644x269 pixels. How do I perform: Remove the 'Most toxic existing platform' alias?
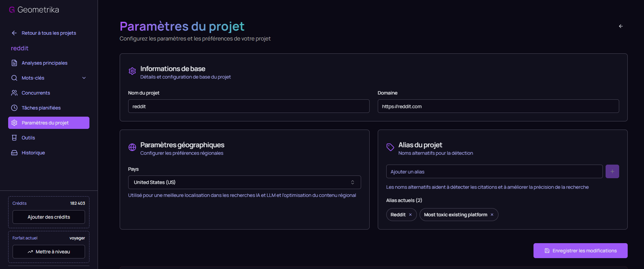(492, 215)
